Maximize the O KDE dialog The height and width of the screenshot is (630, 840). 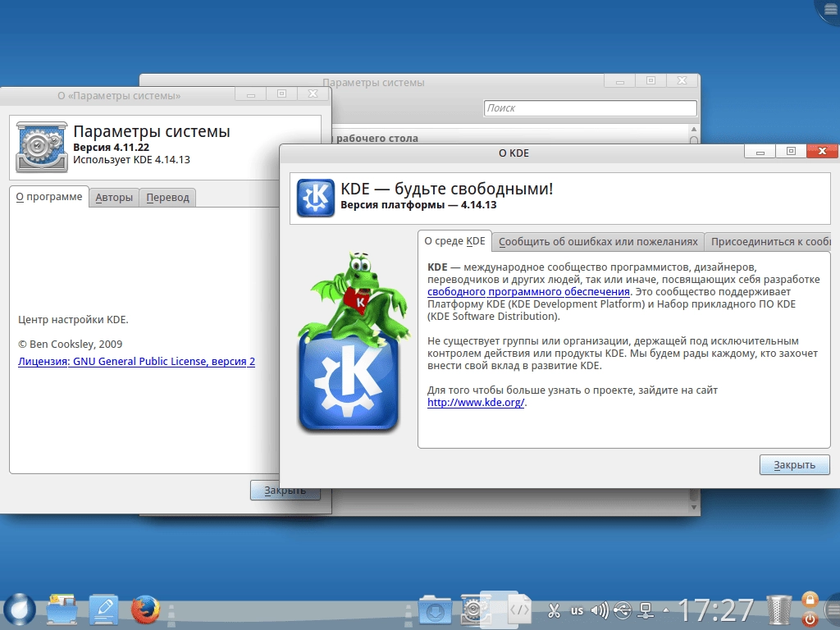pos(791,152)
